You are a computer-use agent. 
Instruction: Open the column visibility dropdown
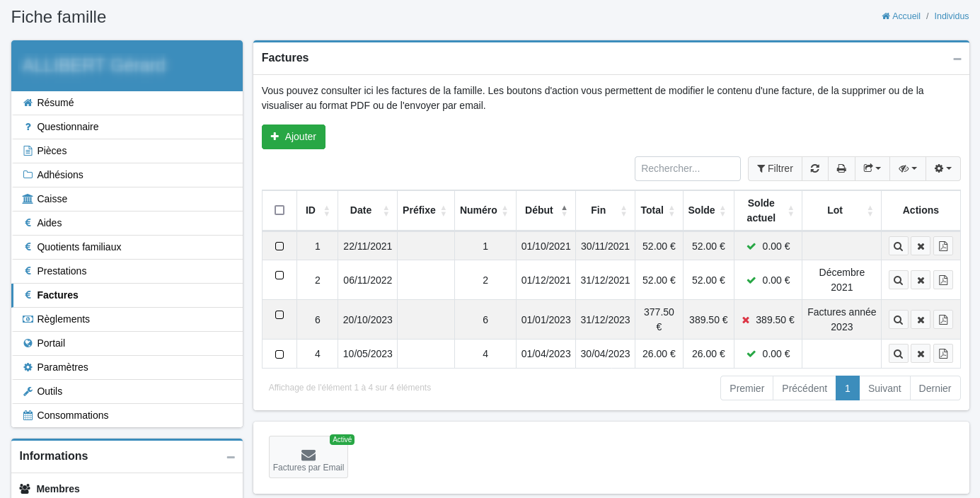pyautogui.click(x=907, y=168)
